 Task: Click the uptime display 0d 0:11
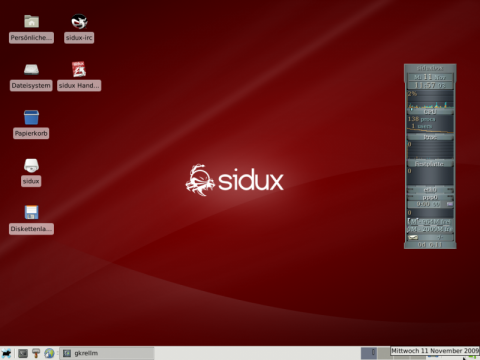pyautogui.click(x=430, y=245)
